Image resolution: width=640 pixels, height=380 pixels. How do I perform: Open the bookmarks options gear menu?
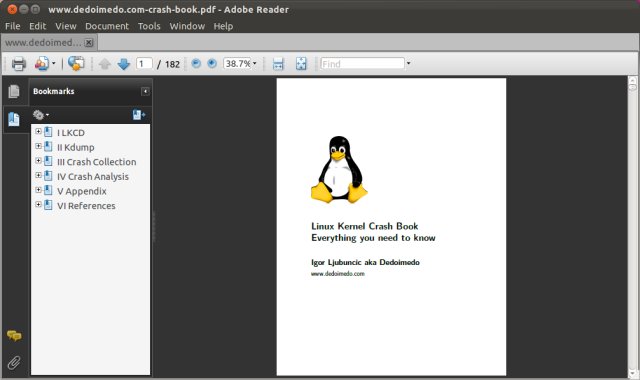coord(40,115)
